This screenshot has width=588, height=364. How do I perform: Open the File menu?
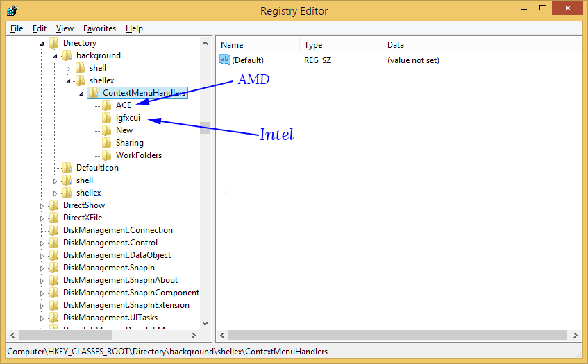tap(17, 28)
